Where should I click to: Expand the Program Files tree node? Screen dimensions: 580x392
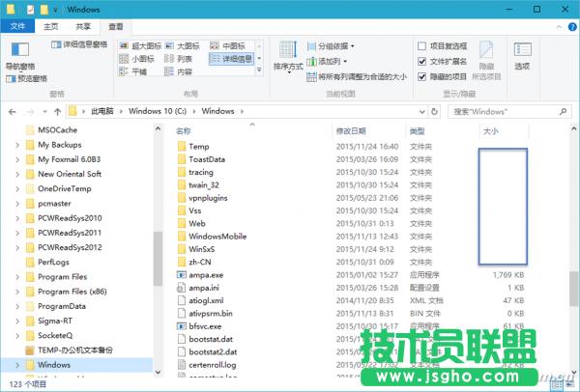(x=18, y=276)
